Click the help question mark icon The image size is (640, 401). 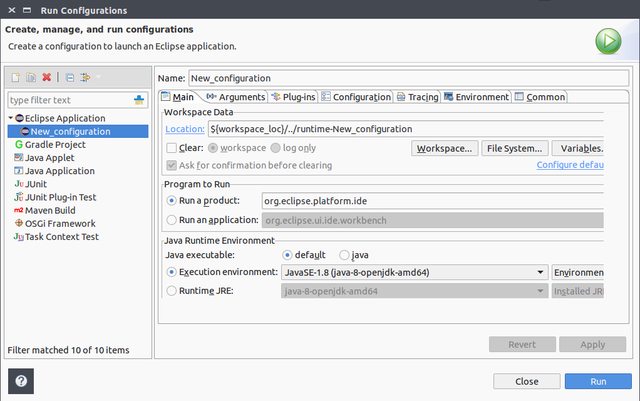(x=21, y=381)
